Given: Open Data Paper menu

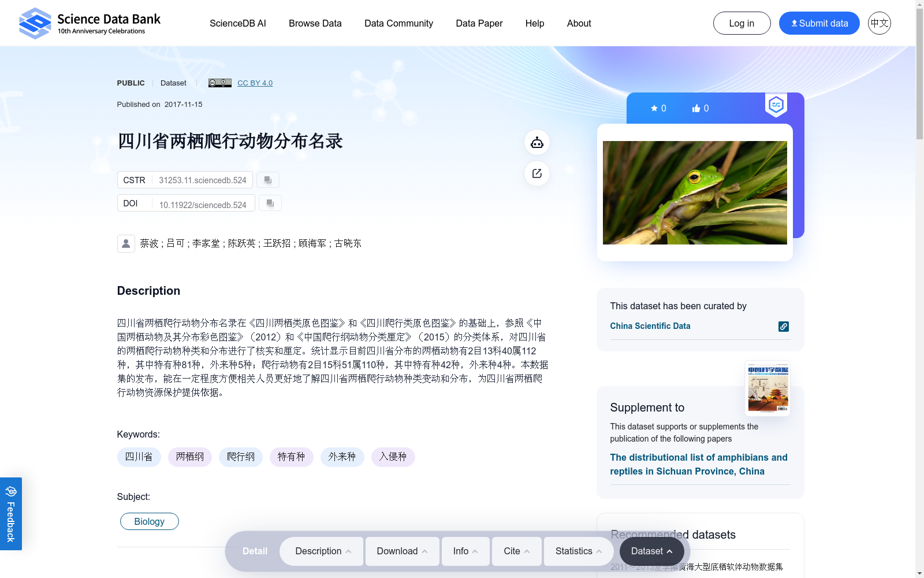Looking at the screenshot, I should coord(479,23).
